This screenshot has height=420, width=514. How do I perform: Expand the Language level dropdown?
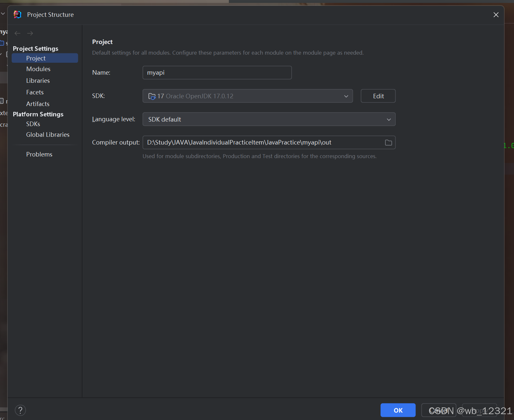tap(269, 119)
